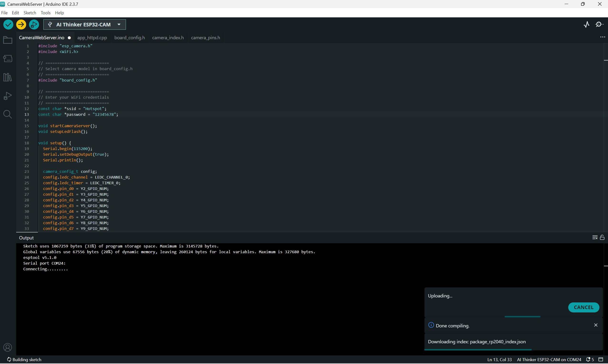The width and height of the screenshot is (608, 364).
Task: Open the Library Manager sidebar
Action: click(8, 77)
